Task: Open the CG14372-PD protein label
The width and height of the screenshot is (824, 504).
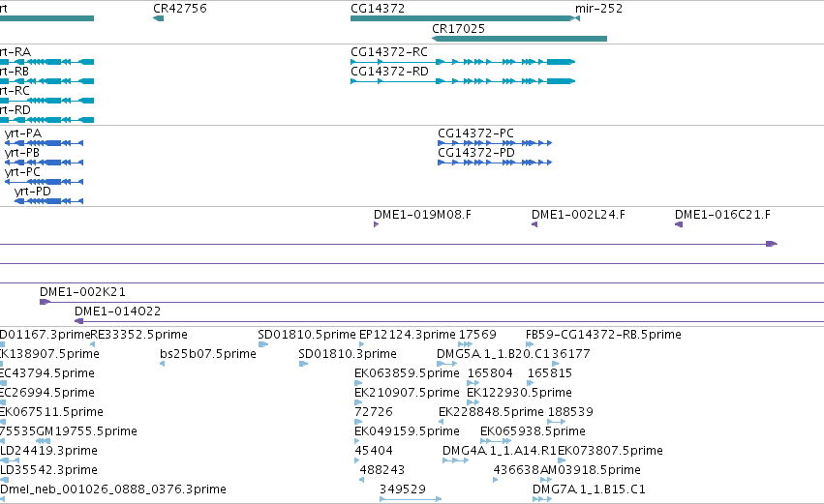Action: point(476,153)
